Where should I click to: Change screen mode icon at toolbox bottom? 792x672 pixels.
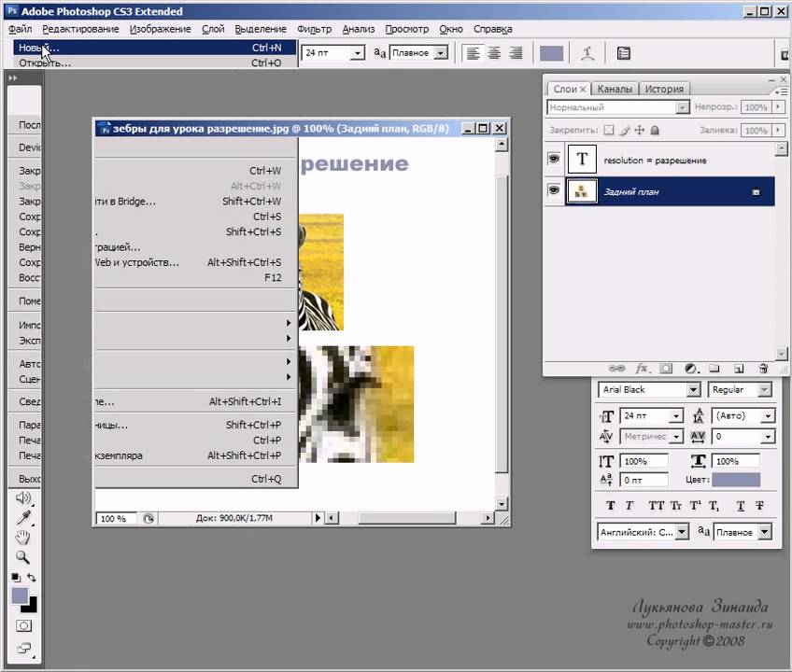coord(23,649)
